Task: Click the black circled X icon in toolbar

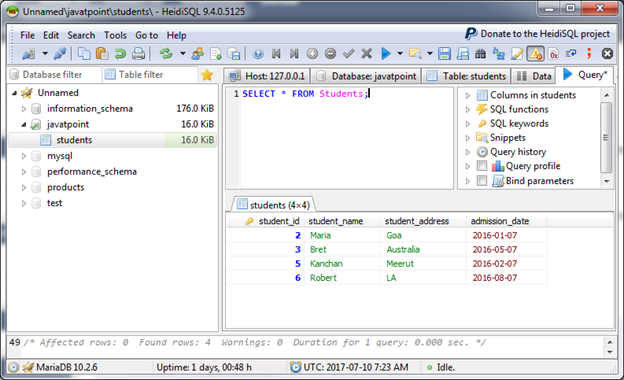Action: 607,53
